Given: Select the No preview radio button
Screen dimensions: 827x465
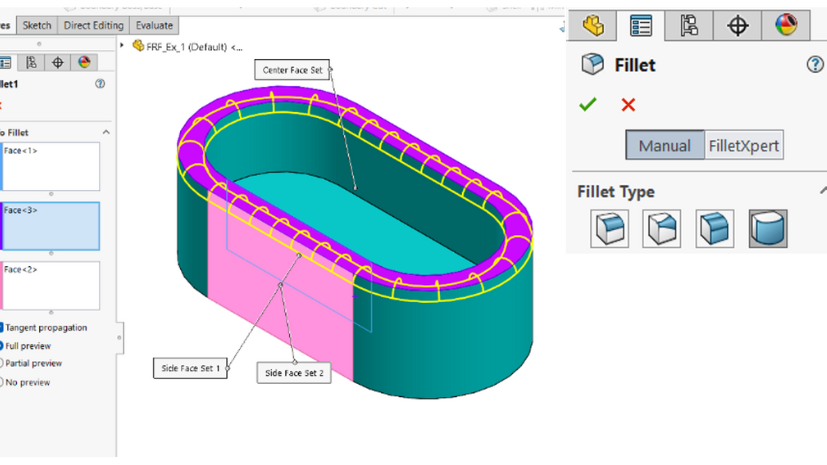Looking at the screenshot, I should coord(3,382).
